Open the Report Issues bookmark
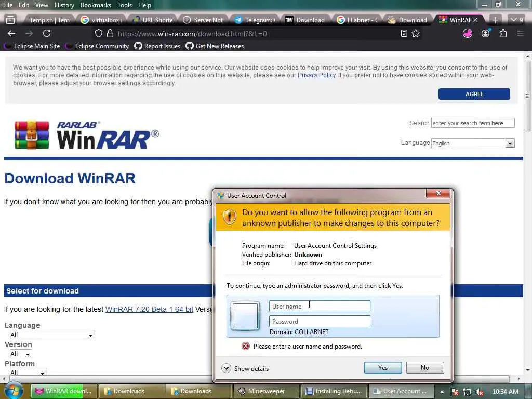 pyautogui.click(x=157, y=46)
